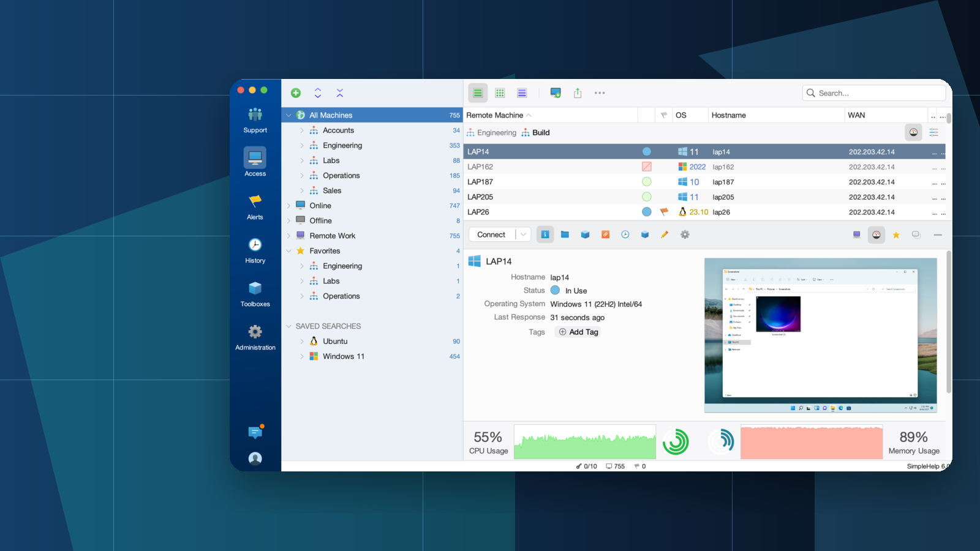This screenshot has height=551, width=980.
Task: Open the Alerts section in sidebar
Action: pyautogui.click(x=255, y=207)
